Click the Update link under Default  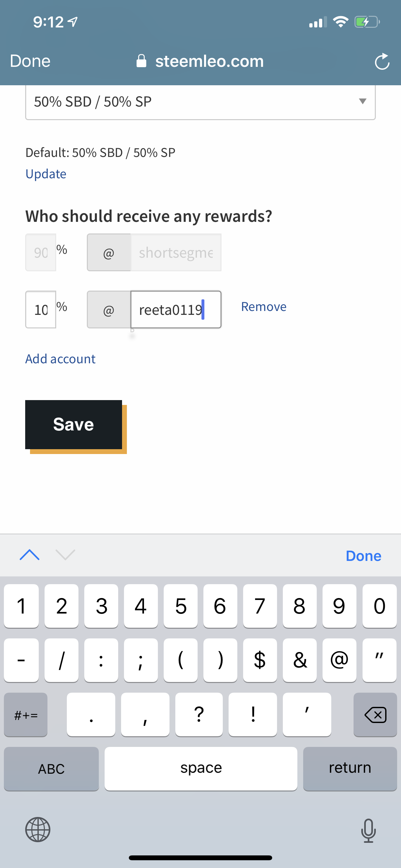point(46,174)
